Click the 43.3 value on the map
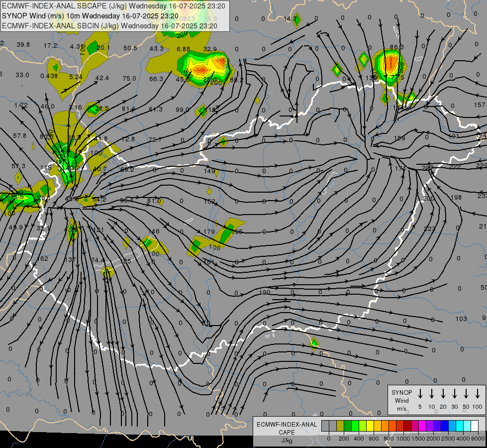Viewport: 487px width, 448px height. [157, 48]
